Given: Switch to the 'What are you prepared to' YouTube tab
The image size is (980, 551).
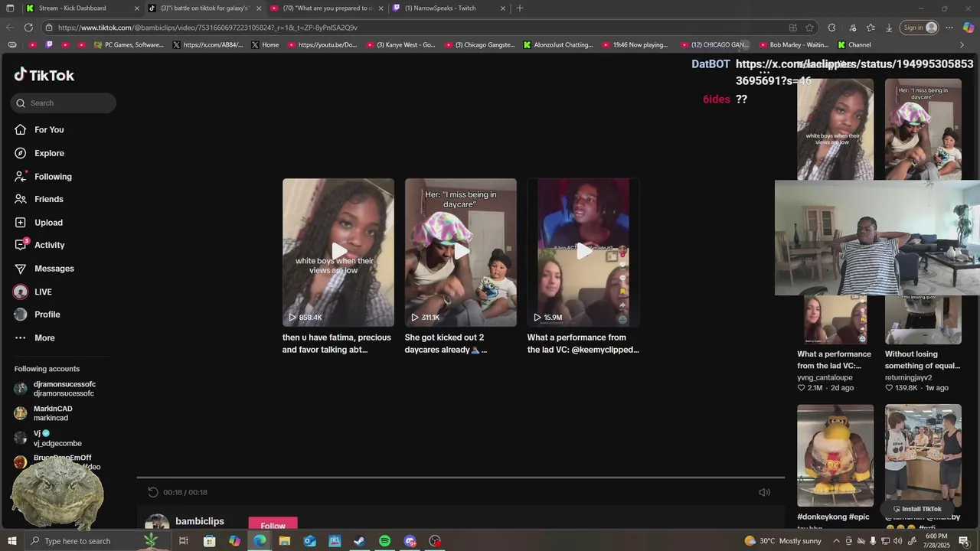Looking at the screenshot, I should (328, 8).
